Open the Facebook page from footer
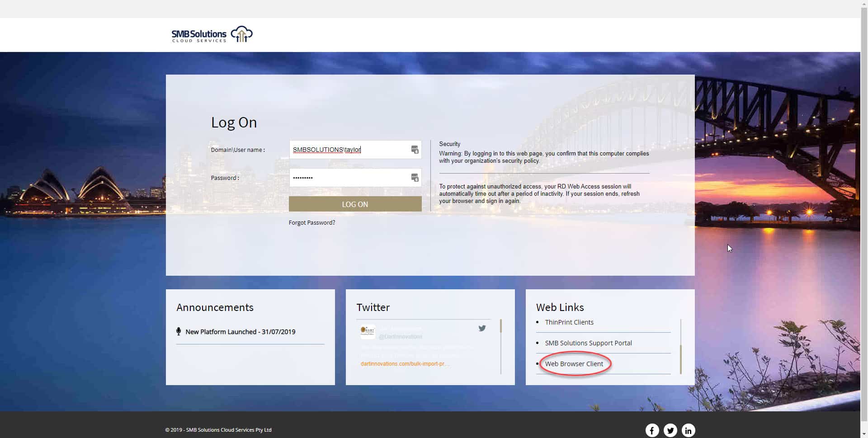This screenshot has width=868, height=438. point(652,430)
